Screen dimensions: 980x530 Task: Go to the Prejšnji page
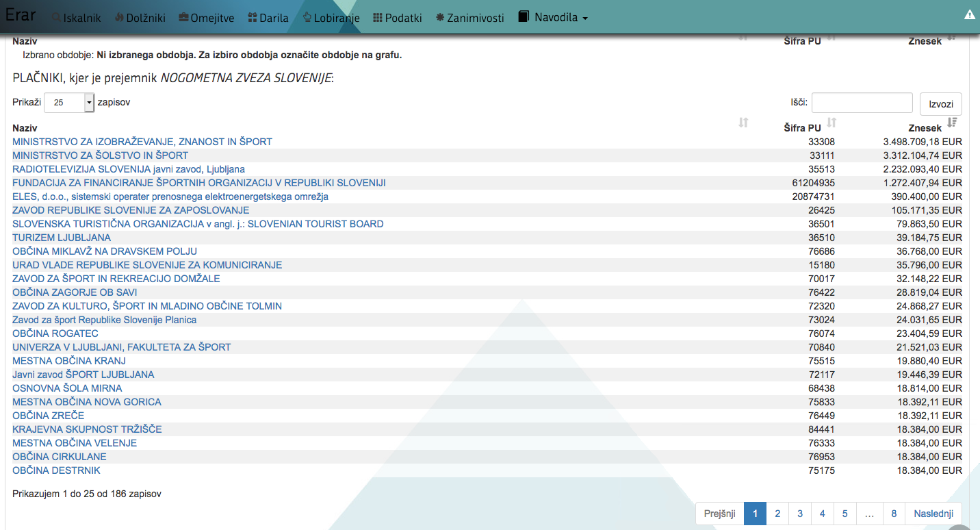[x=719, y=514]
